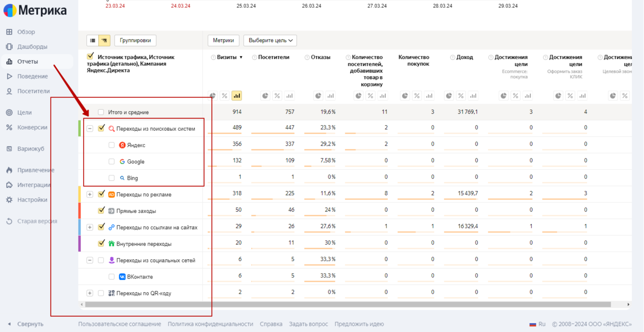Switch to flat list view icon
This screenshot has height=332, width=644.
pos(92,40)
